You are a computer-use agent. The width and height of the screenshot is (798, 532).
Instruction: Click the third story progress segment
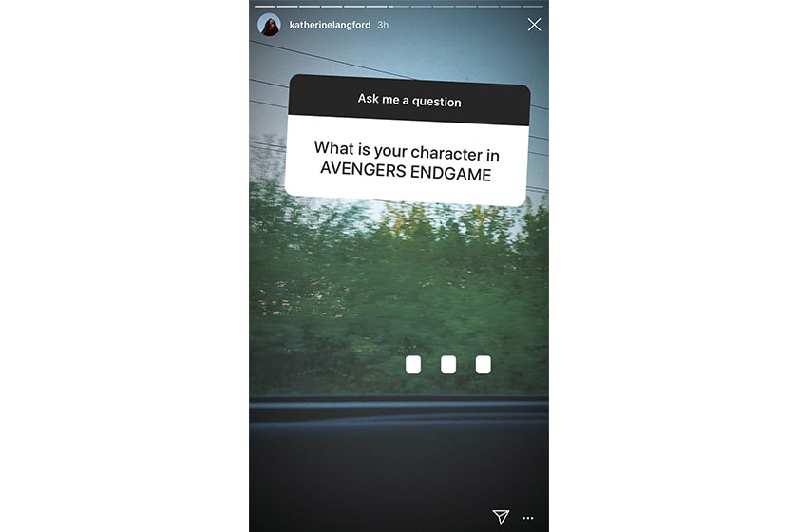[310, 7]
